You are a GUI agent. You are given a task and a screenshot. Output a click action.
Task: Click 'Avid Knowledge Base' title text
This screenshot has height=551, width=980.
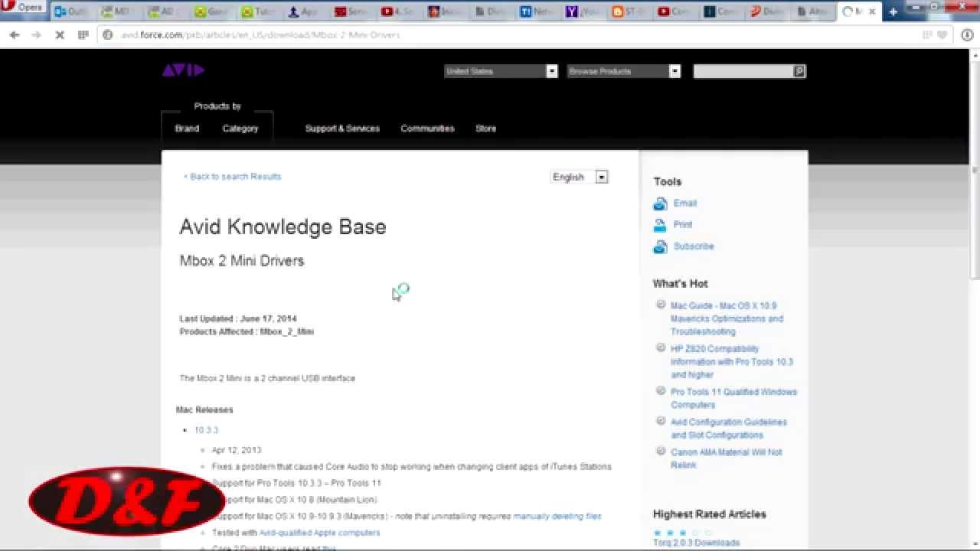[283, 227]
